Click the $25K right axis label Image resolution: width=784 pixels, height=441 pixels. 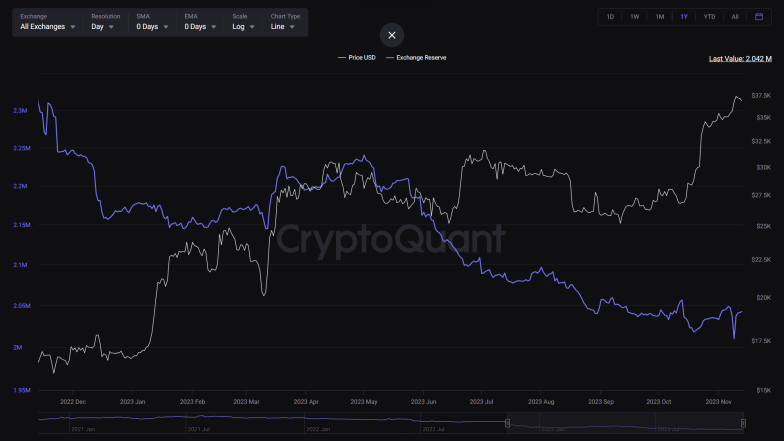tap(764, 226)
